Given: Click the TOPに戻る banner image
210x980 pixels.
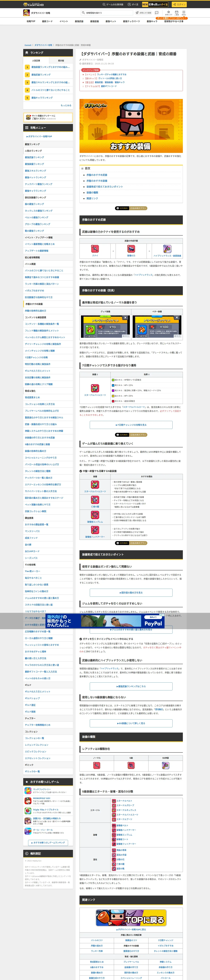Looking at the screenshot, I should pyautogui.click(x=131, y=918).
